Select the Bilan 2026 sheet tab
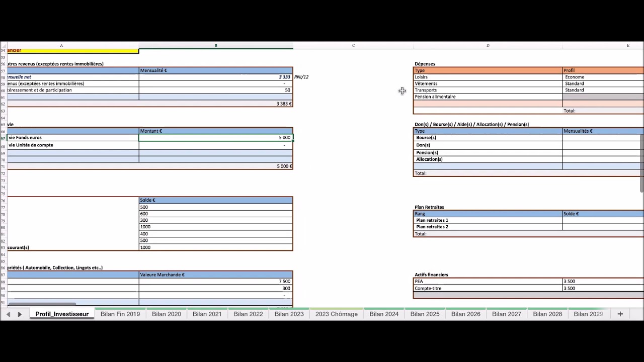This screenshot has height=362, width=644. 465,314
